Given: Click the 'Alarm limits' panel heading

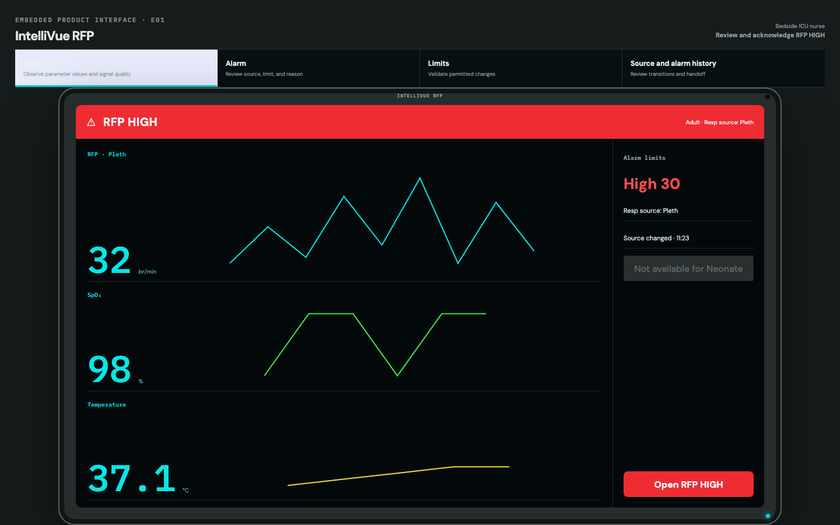Looking at the screenshot, I should coord(644,158).
